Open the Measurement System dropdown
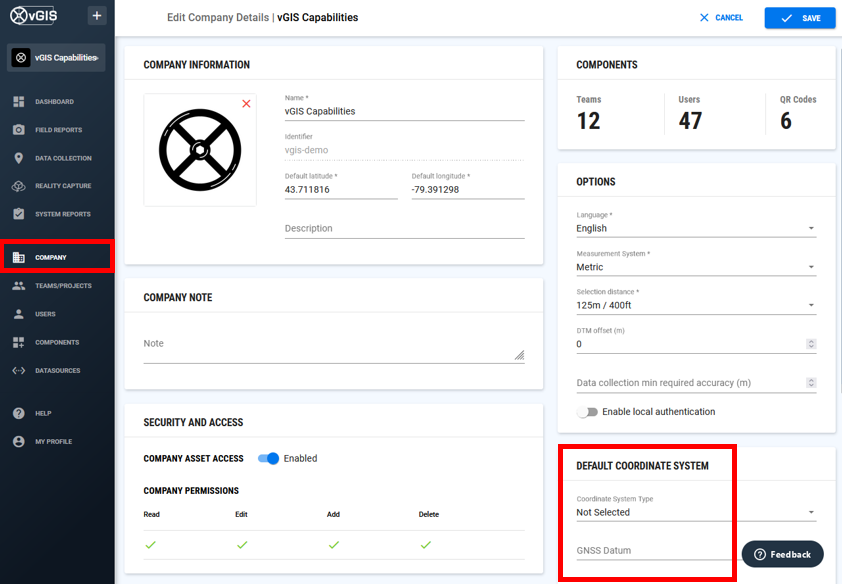Image resolution: width=842 pixels, height=584 pixels. coord(696,267)
